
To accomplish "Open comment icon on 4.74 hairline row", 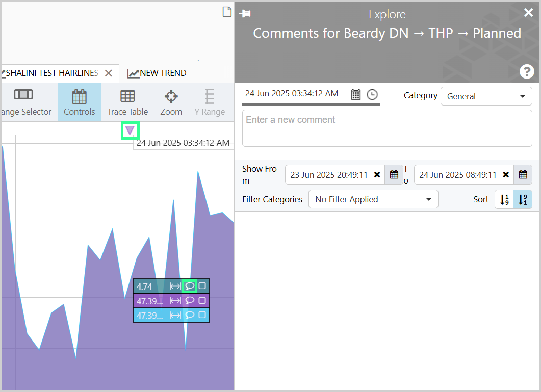I will [189, 286].
